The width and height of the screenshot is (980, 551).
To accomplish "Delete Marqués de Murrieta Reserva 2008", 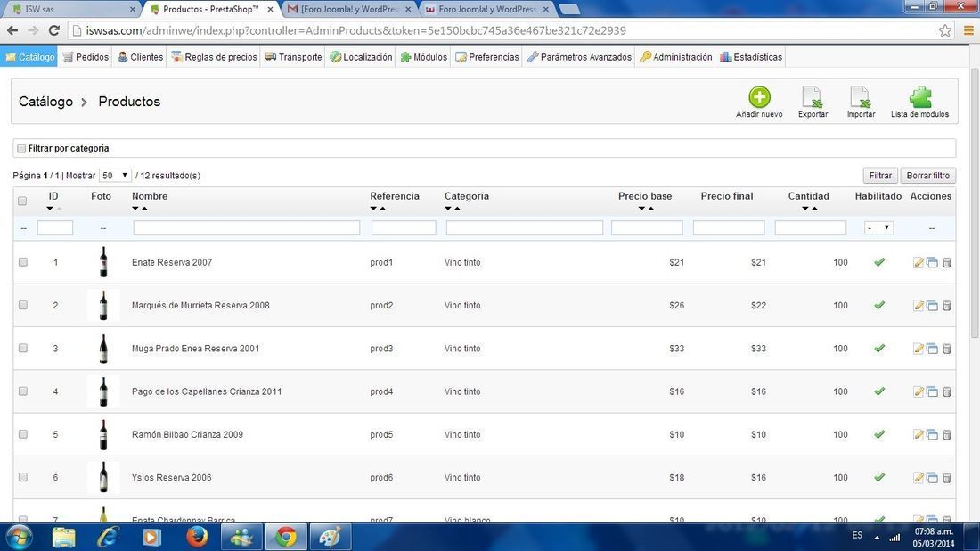I will pos(947,306).
